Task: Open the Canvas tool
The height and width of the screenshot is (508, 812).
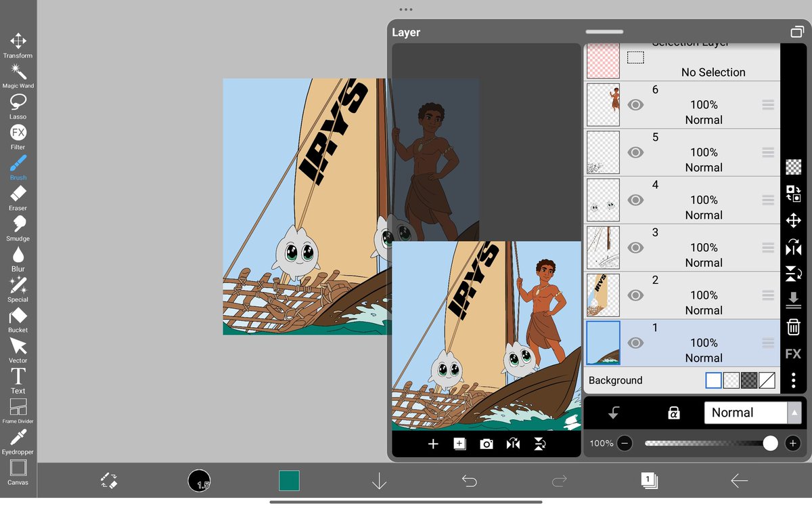Action: (18, 472)
